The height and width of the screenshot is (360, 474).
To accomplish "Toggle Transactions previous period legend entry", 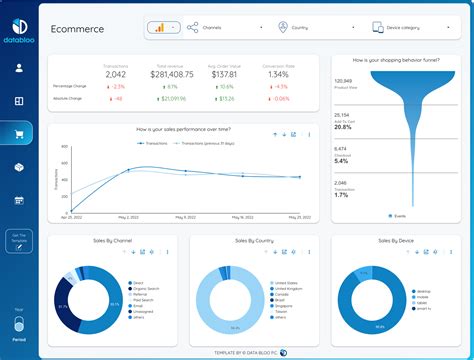I will point(204,143).
